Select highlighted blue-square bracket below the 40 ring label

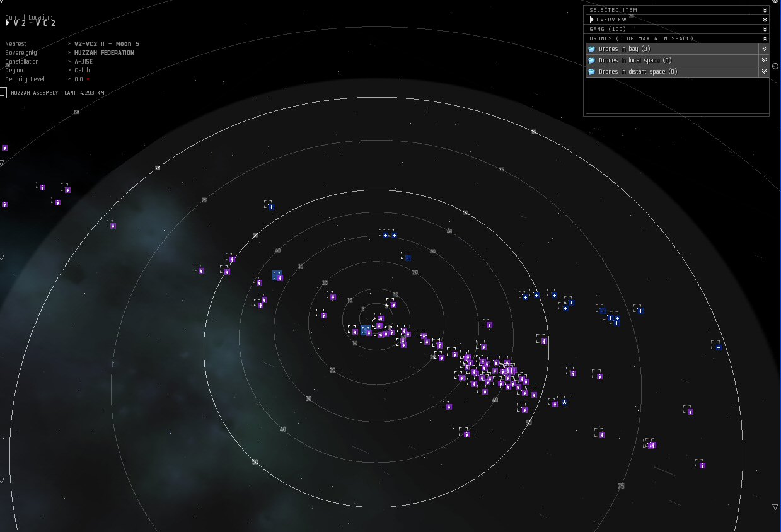coord(277,275)
